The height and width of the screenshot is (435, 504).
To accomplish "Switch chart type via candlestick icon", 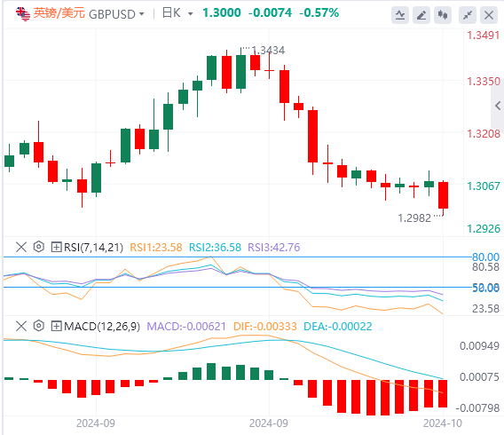I will (443, 15).
